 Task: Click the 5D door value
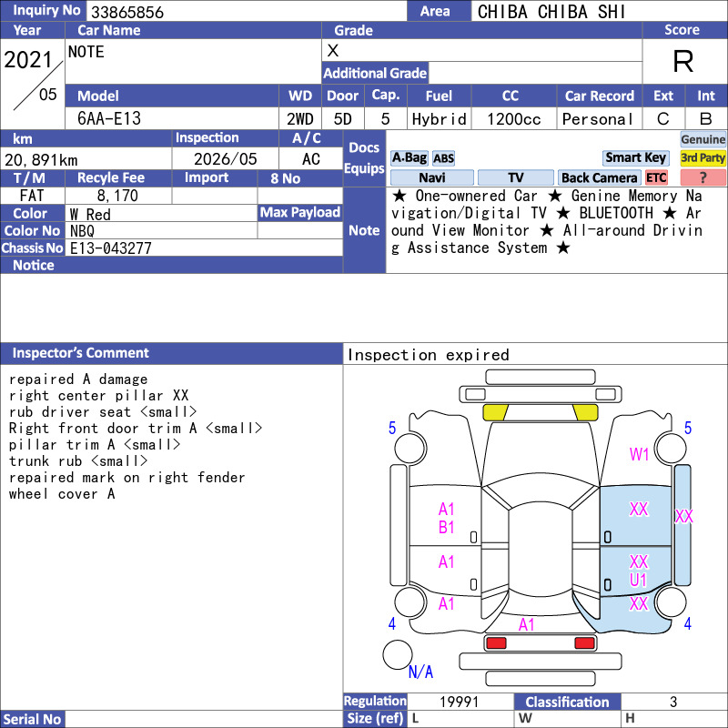pyautogui.click(x=343, y=119)
